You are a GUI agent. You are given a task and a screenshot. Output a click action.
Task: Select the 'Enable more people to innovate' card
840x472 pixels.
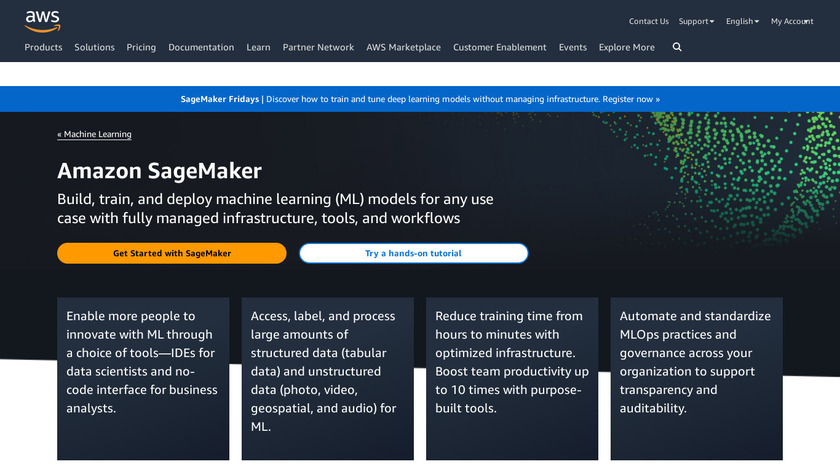[143, 378]
